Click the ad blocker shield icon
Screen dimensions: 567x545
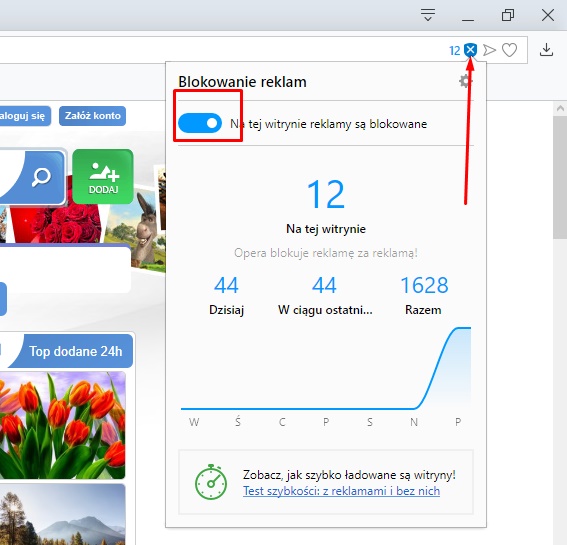pos(470,50)
